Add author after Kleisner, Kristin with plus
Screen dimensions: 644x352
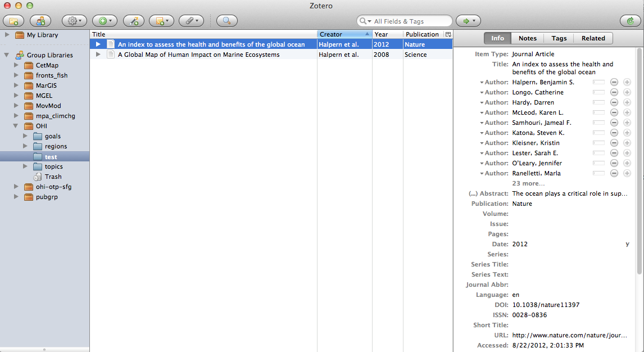pos(627,143)
